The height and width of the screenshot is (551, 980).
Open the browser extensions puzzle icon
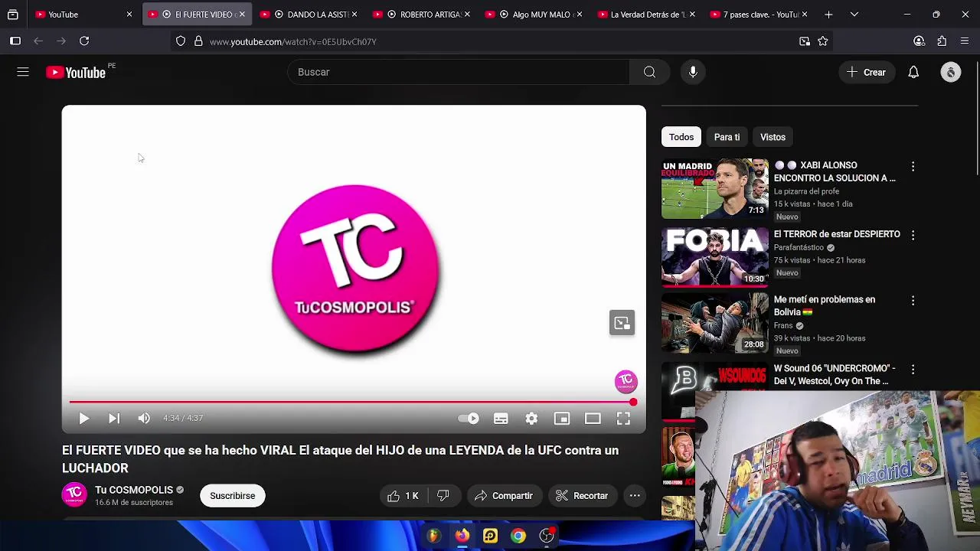942,41
